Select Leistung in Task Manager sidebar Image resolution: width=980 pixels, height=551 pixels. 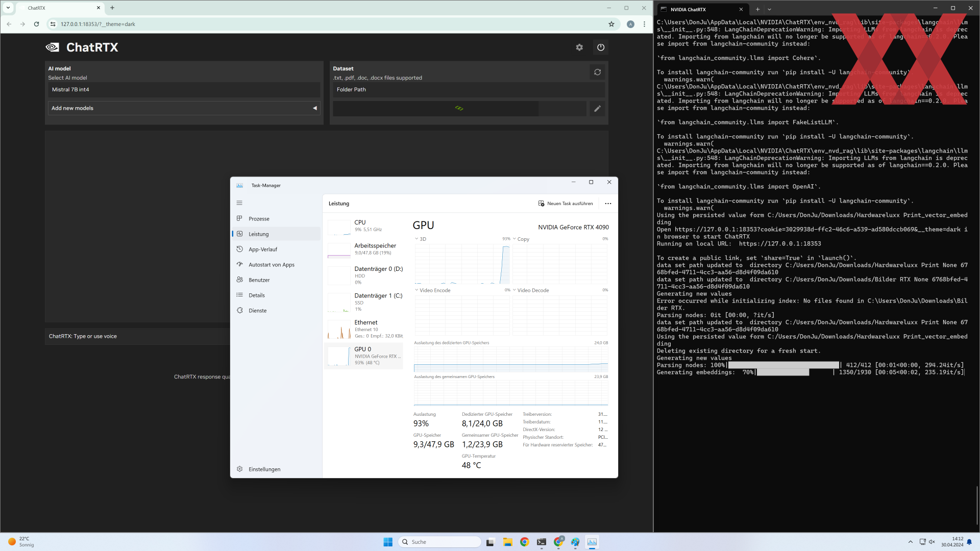276,234
